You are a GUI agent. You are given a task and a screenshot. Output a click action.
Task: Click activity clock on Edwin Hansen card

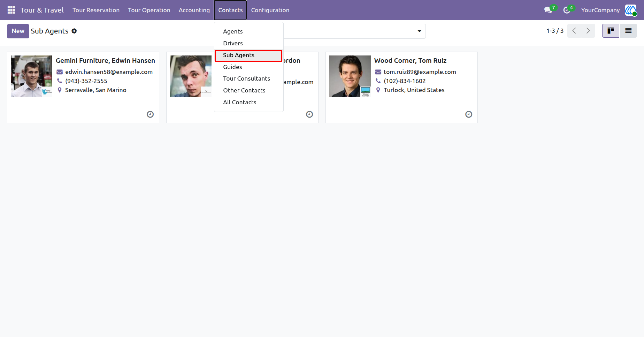[150, 114]
